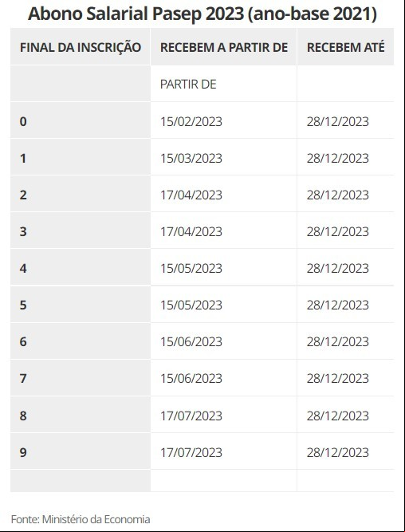Click inscription final digit 8 cell
405x532 pixels.
coord(81,415)
